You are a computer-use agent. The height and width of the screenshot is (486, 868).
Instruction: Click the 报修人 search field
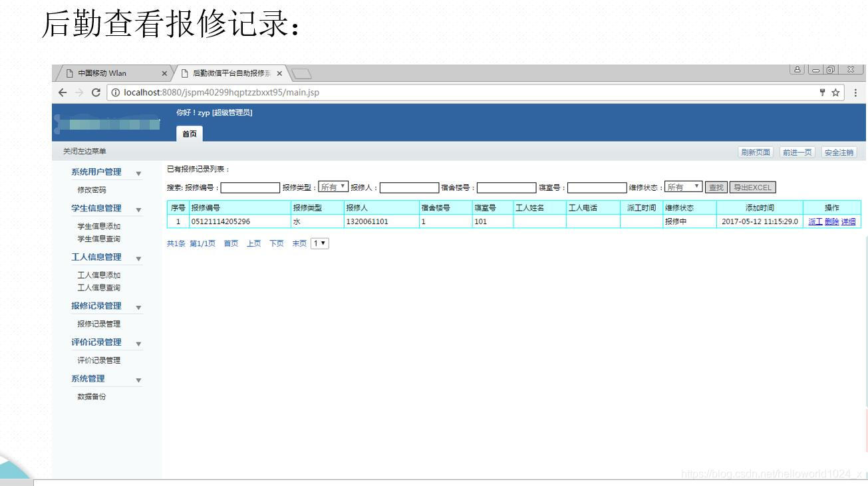(x=409, y=187)
